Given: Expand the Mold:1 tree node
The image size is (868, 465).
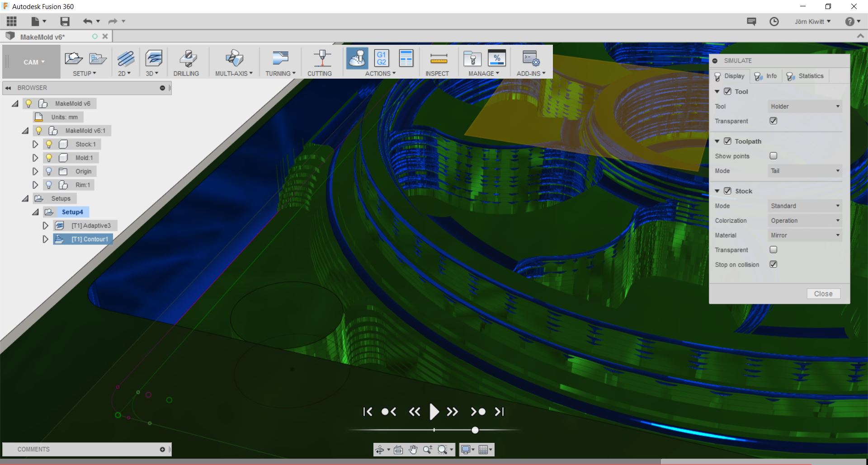Looking at the screenshot, I should (35, 158).
